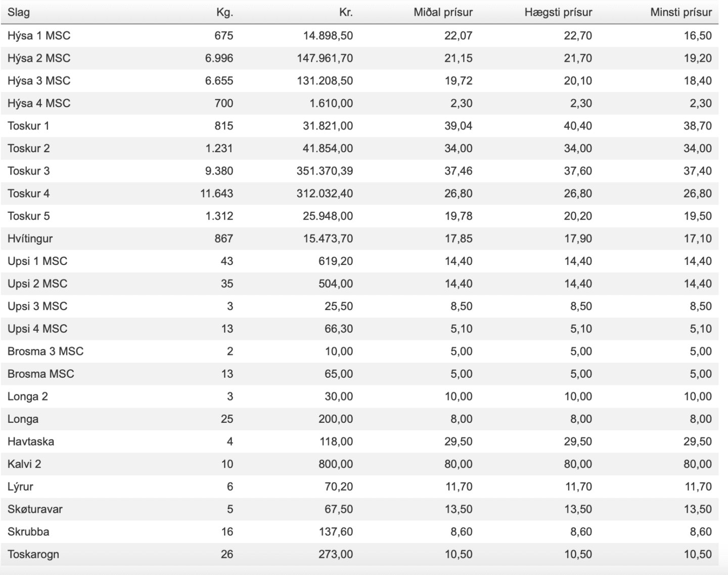Viewport: 728px width, 575px height.
Task: Click the 351.370,39 Kr. value
Action: [325, 171]
